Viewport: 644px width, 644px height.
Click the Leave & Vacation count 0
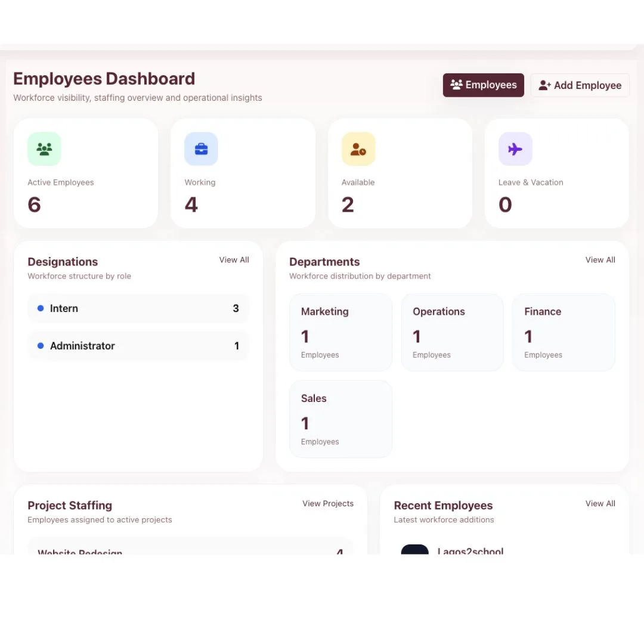tap(505, 205)
